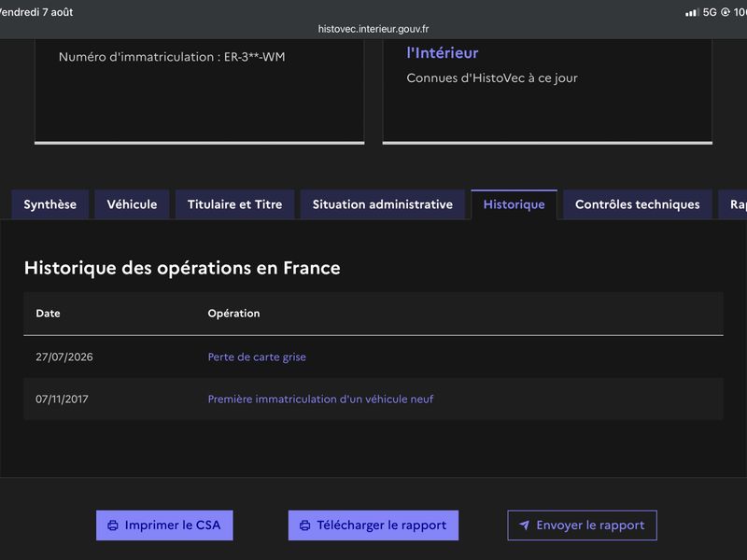The height and width of the screenshot is (560, 747).
Task: Click the printer icon in Télécharger le rapport
Action: pos(305,525)
